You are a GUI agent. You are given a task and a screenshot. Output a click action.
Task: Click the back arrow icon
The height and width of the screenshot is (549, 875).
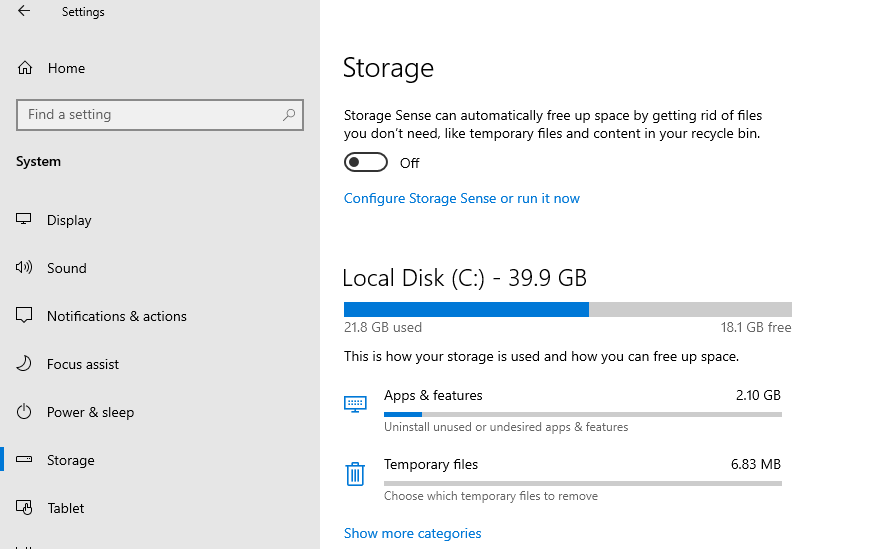pos(24,11)
